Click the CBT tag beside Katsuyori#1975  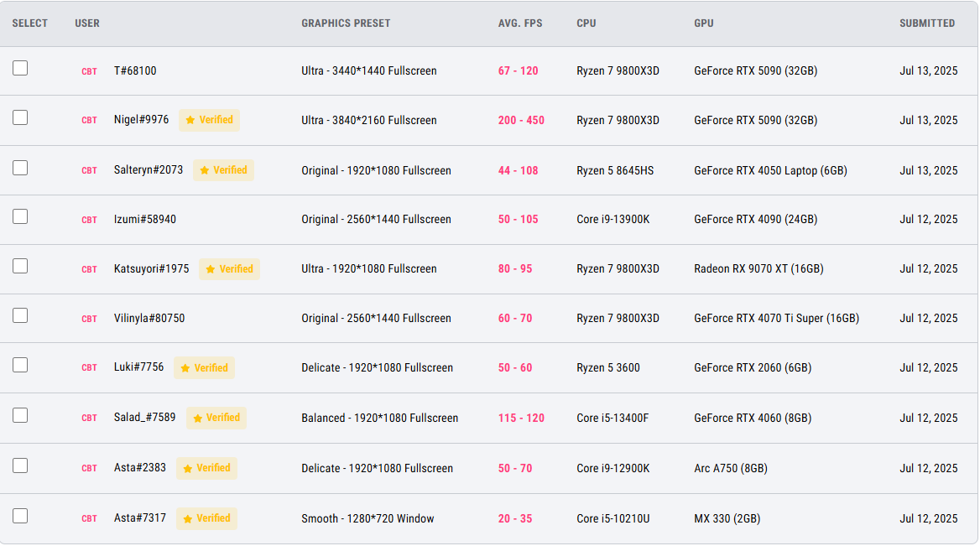tap(90, 269)
